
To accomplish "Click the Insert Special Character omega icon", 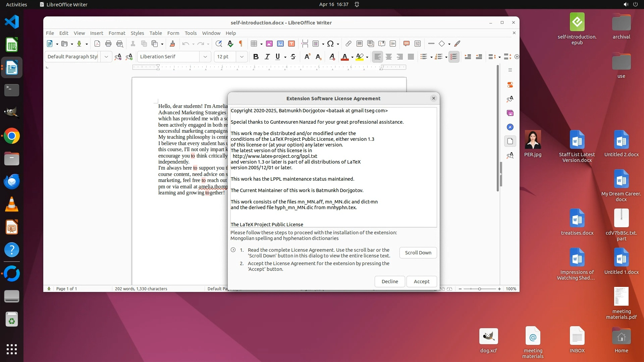I will click(330, 44).
